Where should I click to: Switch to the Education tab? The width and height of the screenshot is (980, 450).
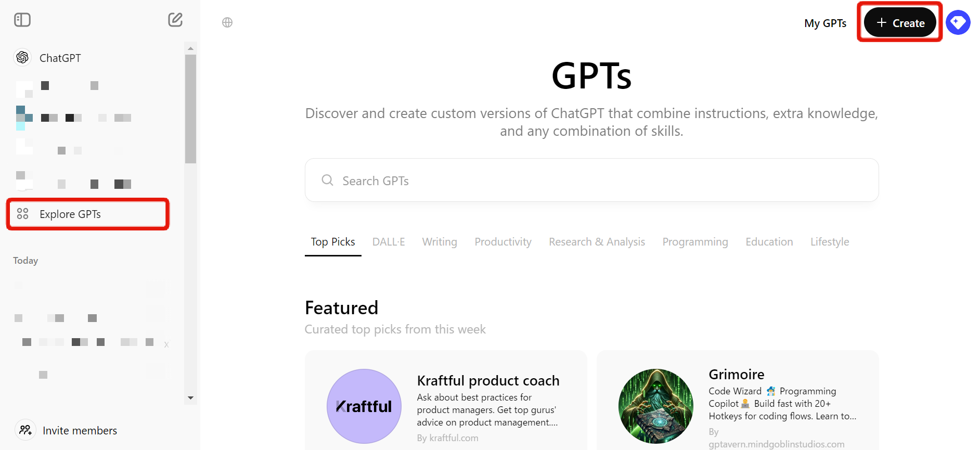[x=769, y=242]
